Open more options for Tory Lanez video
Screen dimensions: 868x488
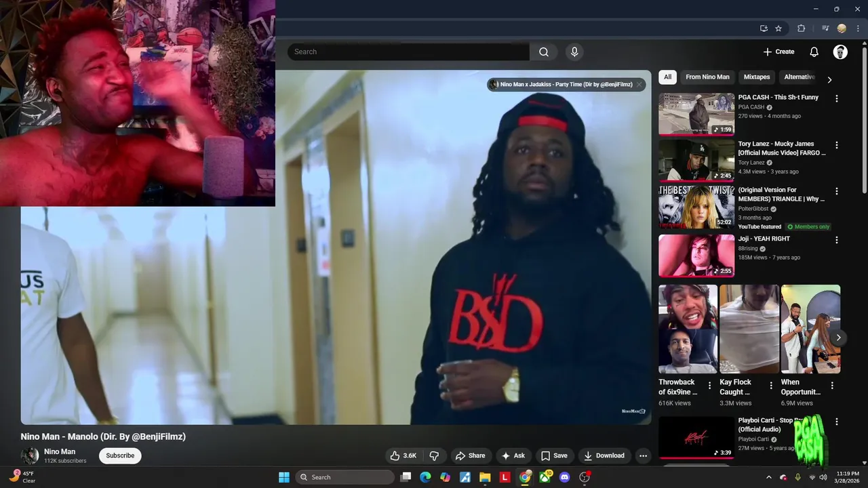[x=836, y=145]
